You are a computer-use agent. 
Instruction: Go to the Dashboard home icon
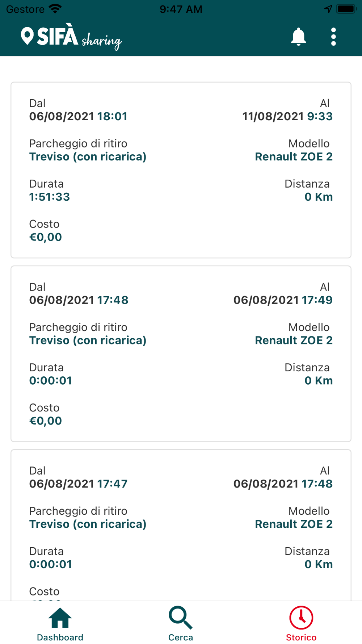tap(60, 618)
